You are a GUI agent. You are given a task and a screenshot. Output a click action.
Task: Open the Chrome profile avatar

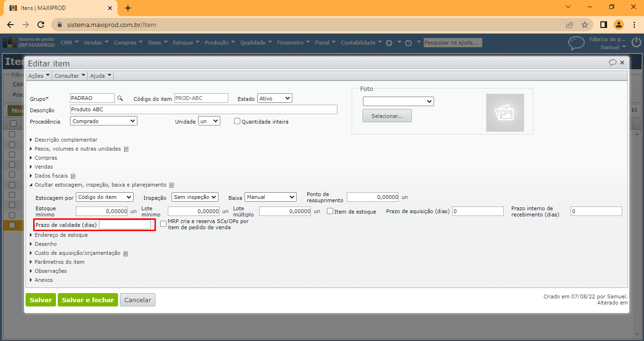pos(619,25)
